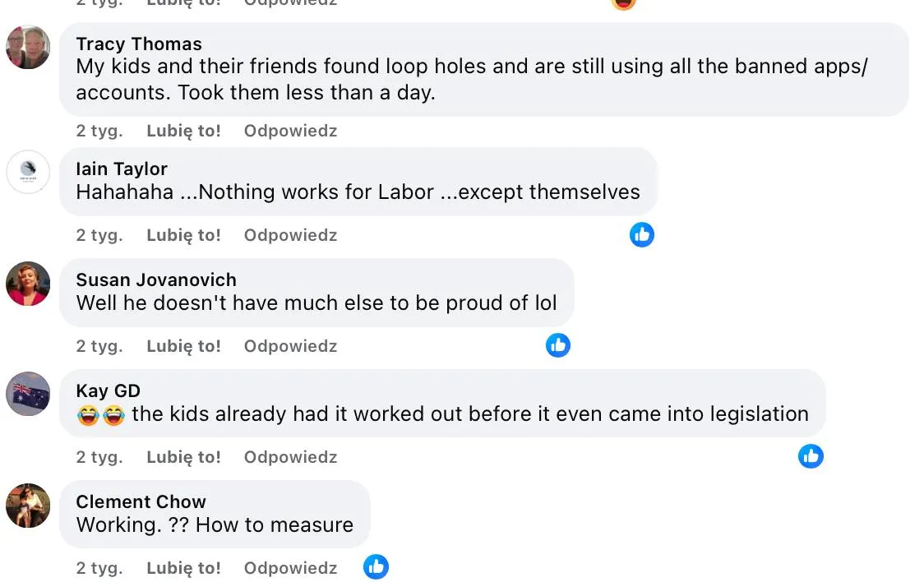This screenshot has width=924, height=582.
Task: Reply to Tracy Thomas's comment via "Odpowiedz"
Action: tap(290, 131)
